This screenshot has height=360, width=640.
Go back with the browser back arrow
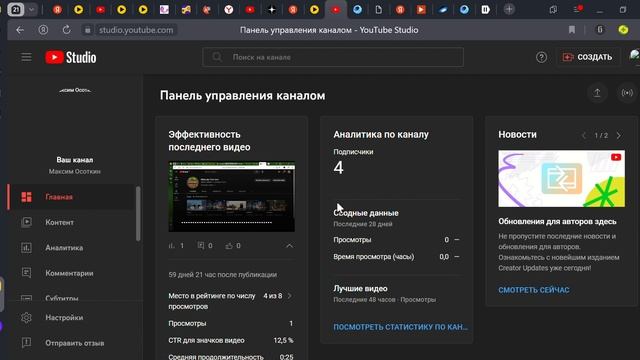click(x=20, y=30)
